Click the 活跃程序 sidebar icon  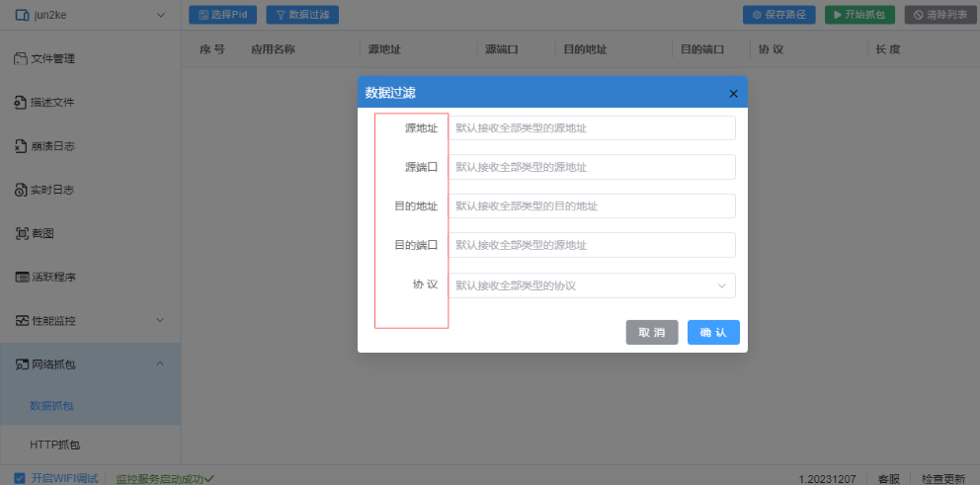(22, 277)
